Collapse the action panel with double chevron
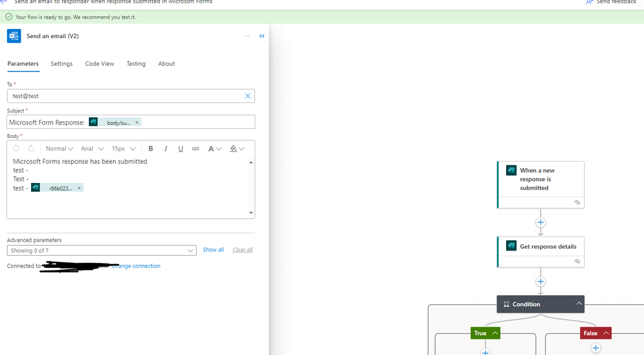 (262, 36)
